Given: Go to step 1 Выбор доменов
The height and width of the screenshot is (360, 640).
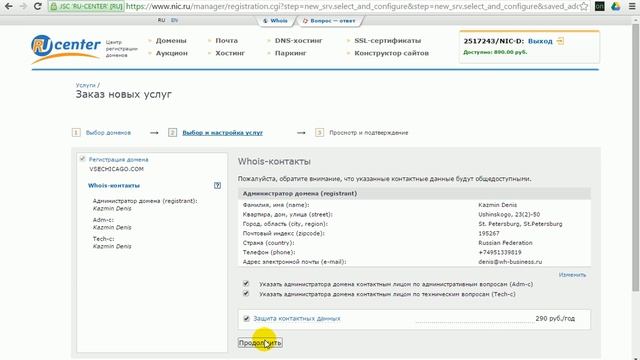Looking at the screenshot, I should click(108, 133).
